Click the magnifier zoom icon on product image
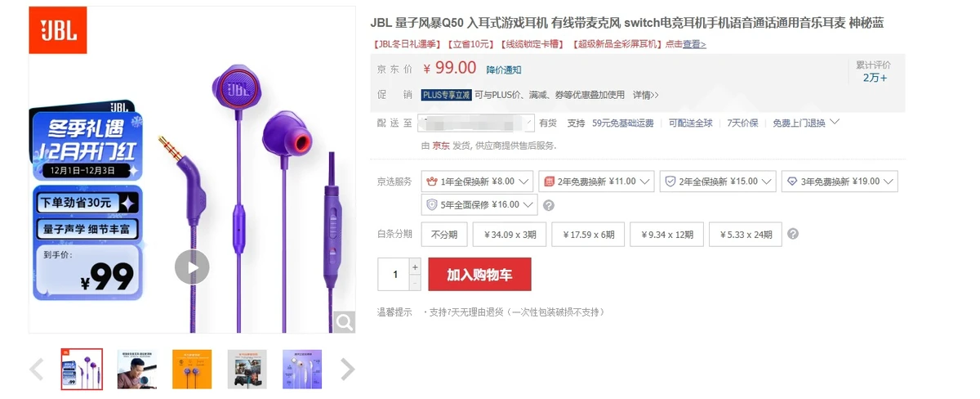This screenshot has height=399, width=980. [x=345, y=322]
